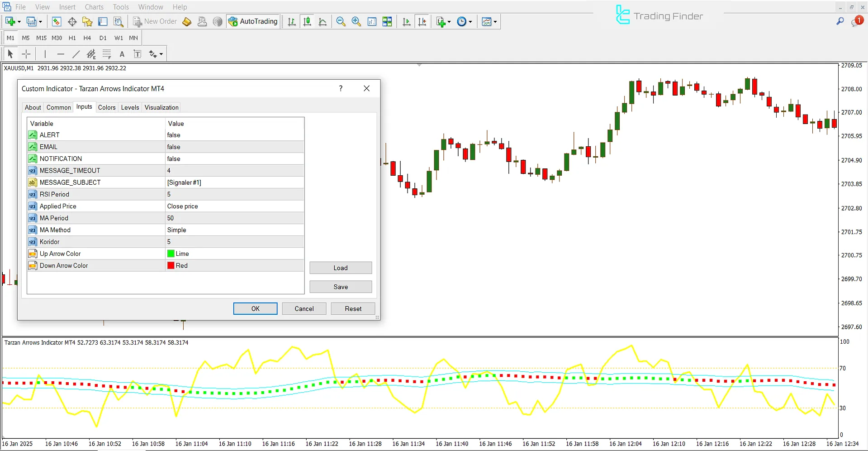Image resolution: width=868 pixels, height=451 pixels.
Task: Enable chart Auto Scroll
Action: click(x=406, y=21)
